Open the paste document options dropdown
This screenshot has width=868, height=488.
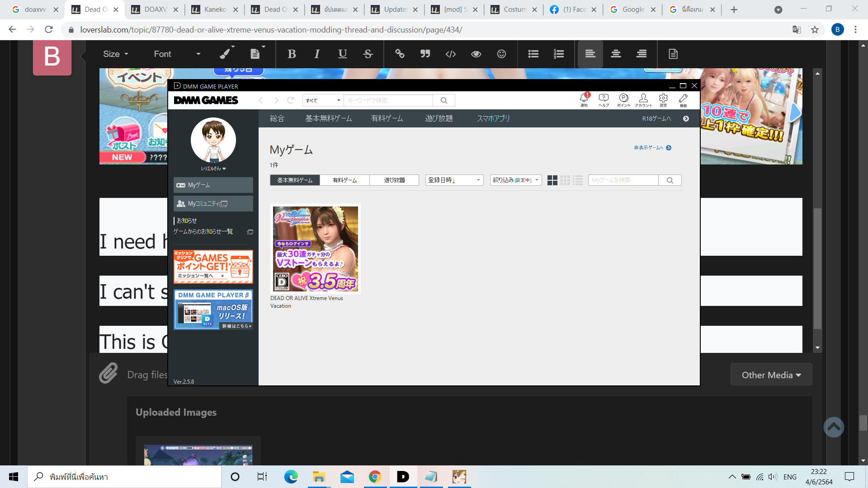click(258, 53)
